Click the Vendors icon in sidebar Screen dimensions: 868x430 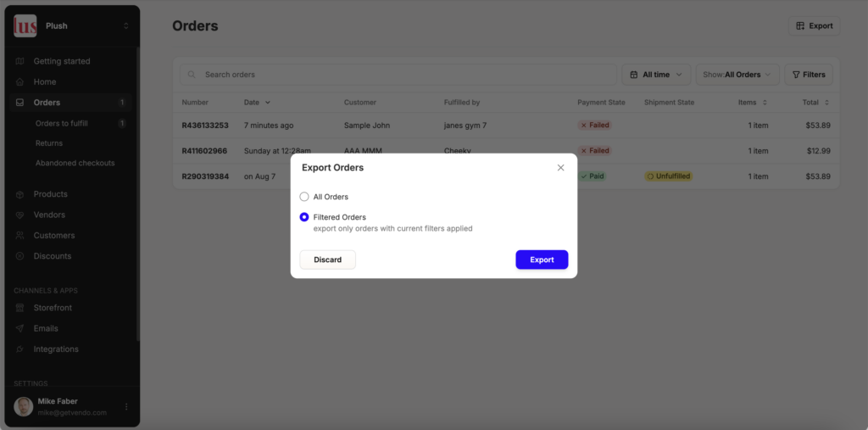pos(20,215)
